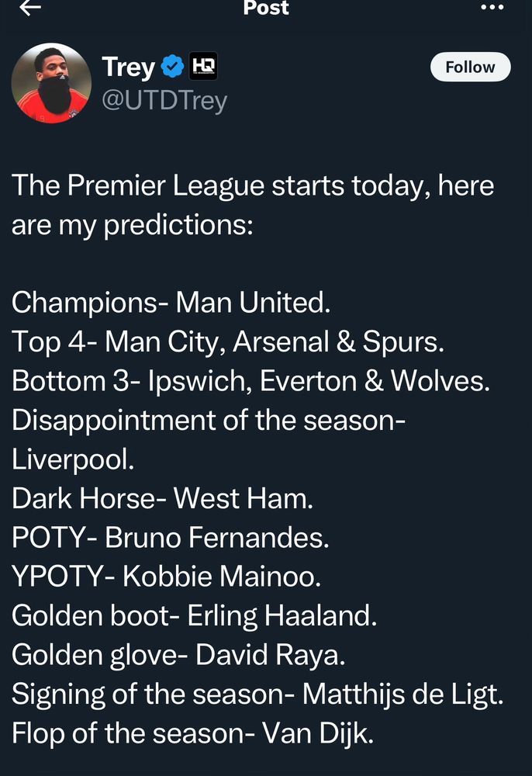532x776 pixels.
Task: Tap the 'Champions- Man United.' line
Action: 171,303
